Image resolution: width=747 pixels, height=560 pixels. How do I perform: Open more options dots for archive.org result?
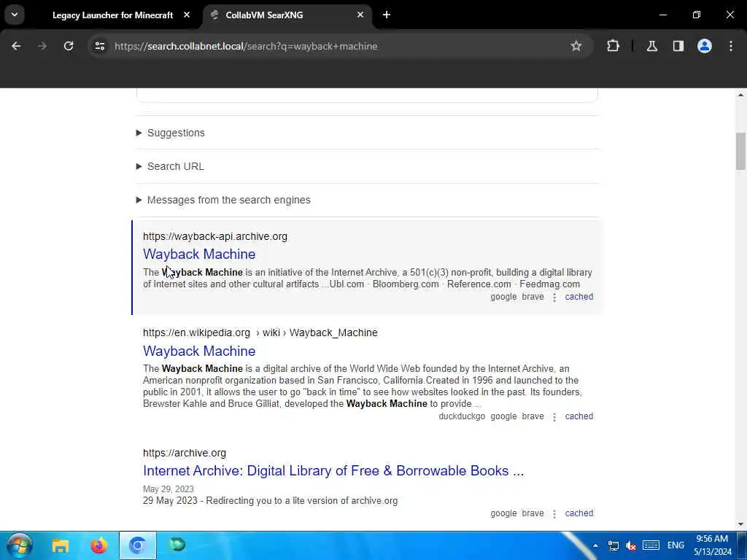point(554,514)
